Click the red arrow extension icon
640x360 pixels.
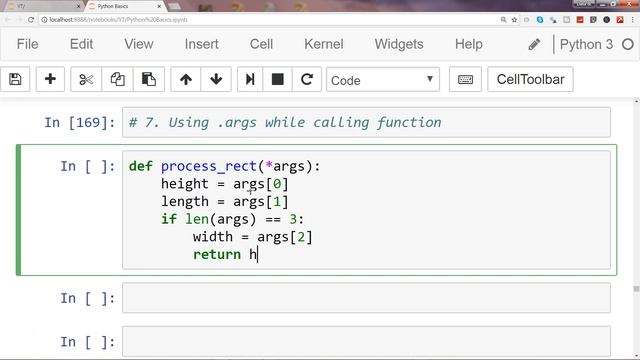(620, 20)
